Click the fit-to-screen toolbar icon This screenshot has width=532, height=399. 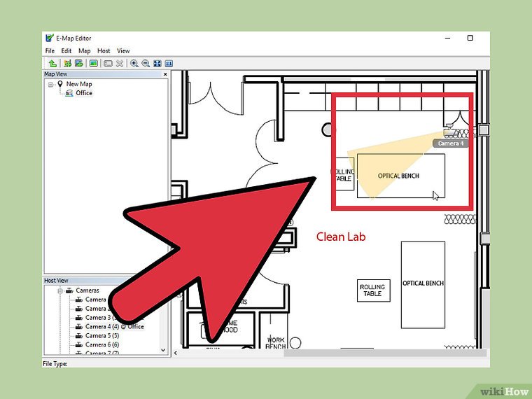click(157, 63)
